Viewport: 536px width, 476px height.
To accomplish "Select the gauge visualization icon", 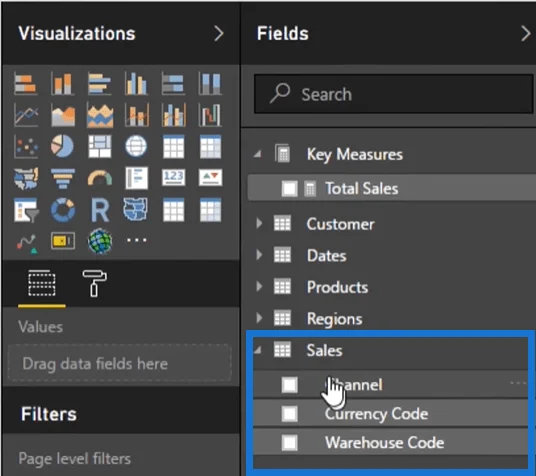I will (99, 178).
